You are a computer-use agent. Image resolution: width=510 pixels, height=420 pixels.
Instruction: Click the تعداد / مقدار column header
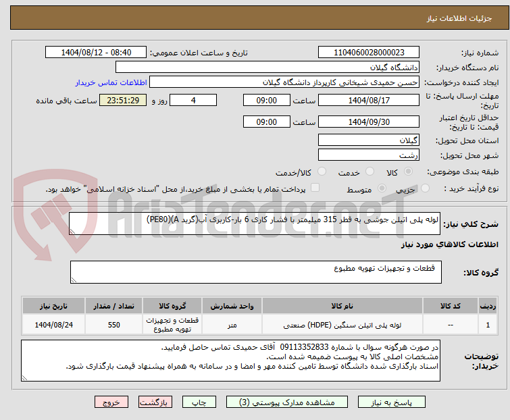(x=114, y=306)
